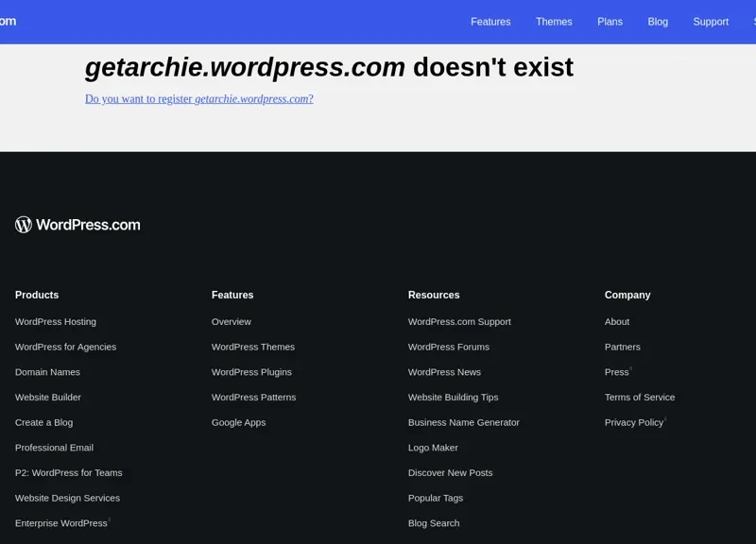Open Blog Search link

(434, 523)
